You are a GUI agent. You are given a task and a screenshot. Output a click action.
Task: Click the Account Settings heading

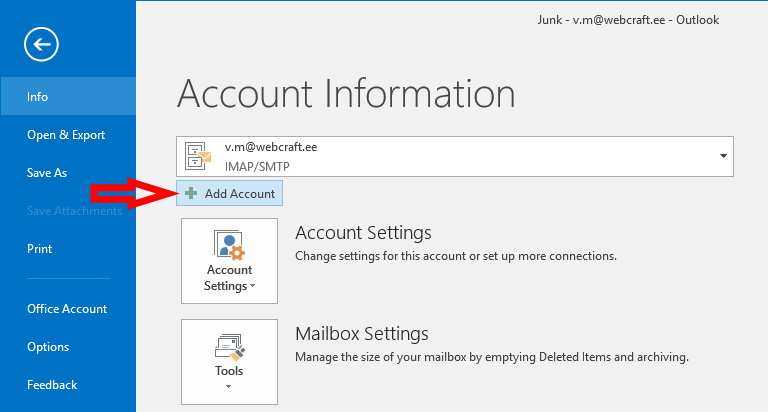pyautogui.click(x=363, y=233)
